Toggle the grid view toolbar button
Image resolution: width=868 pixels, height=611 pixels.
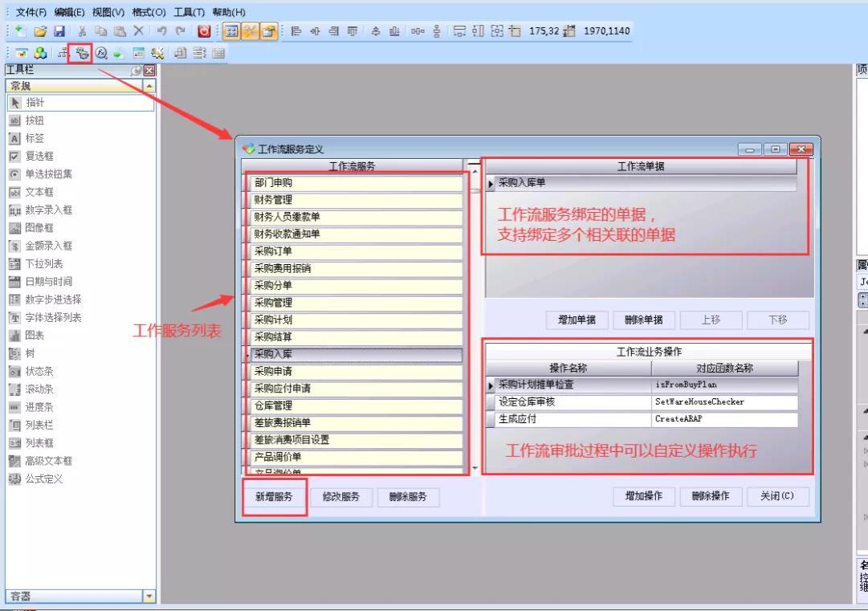click(231, 31)
